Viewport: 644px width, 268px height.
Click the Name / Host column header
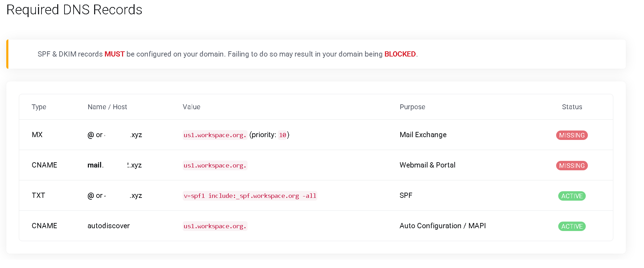pyautogui.click(x=107, y=107)
